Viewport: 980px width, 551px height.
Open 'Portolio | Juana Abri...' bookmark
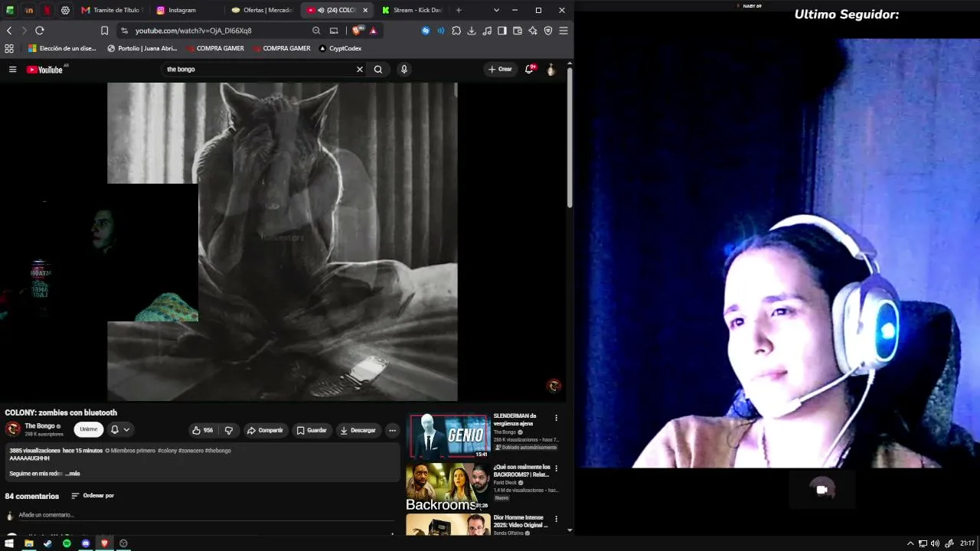tap(142, 48)
